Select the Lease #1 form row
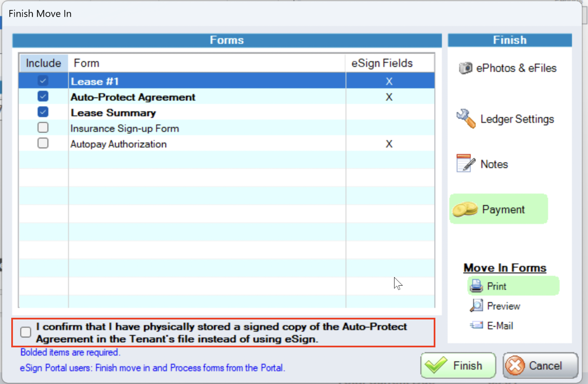 pyautogui.click(x=226, y=80)
